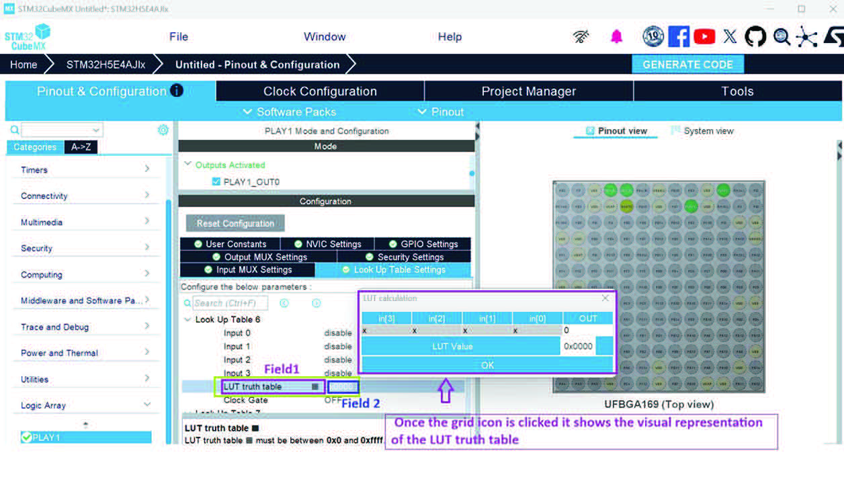
Task: Open the X (Twitter) icon
Action: coord(730,36)
